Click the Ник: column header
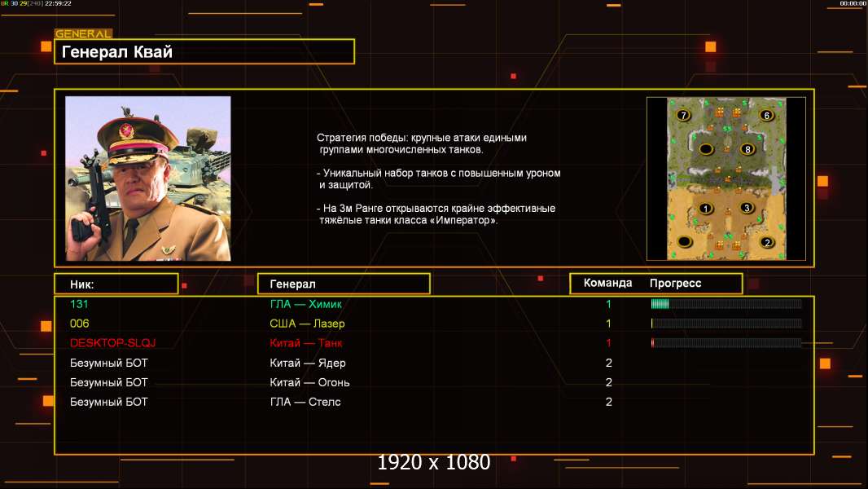The width and height of the screenshot is (868, 489). tap(116, 284)
